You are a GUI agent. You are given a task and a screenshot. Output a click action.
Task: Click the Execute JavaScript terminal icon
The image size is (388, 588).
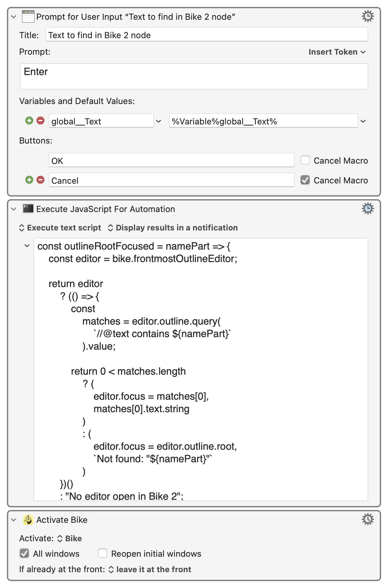click(x=28, y=209)
